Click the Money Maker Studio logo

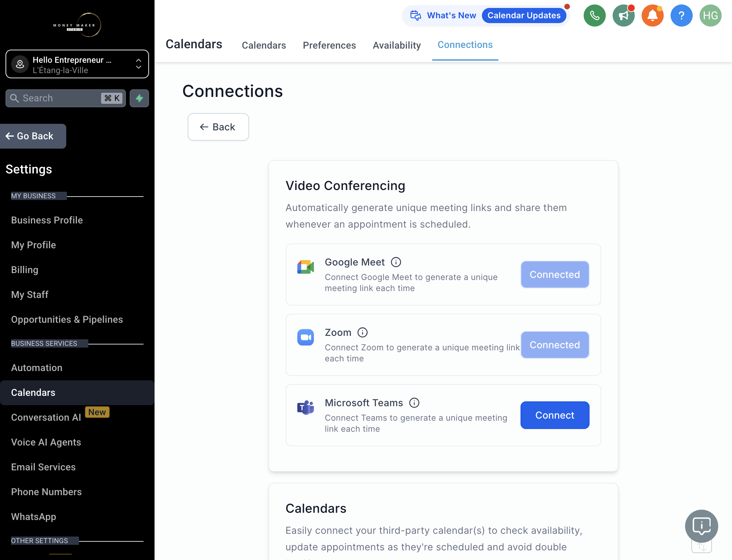[x=77, y=25]
